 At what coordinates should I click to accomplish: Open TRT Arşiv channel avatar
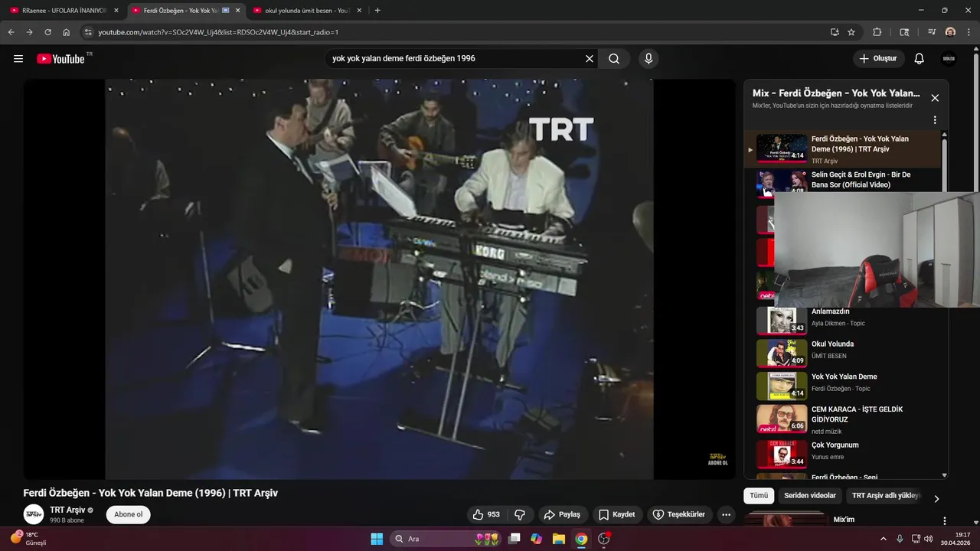[34, 514]
